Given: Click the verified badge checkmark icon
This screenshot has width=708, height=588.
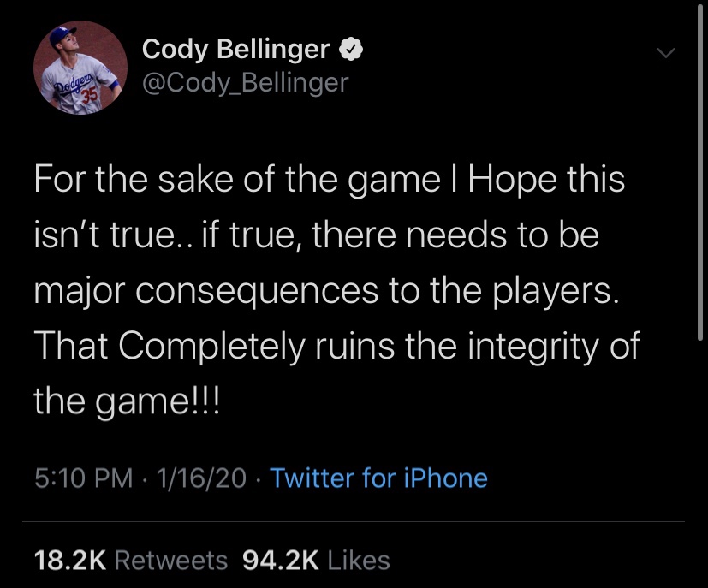Looking at the screenshot, I should [x=352, y=50].
